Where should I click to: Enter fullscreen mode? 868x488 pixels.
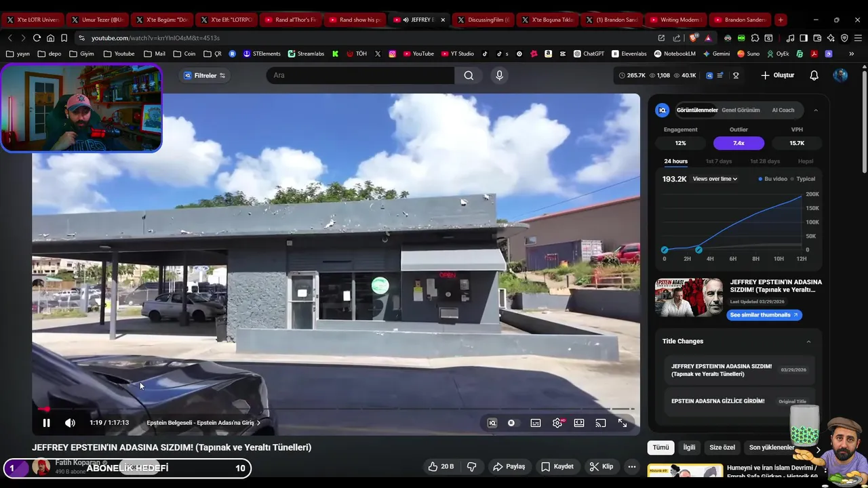tap(623, 423)
